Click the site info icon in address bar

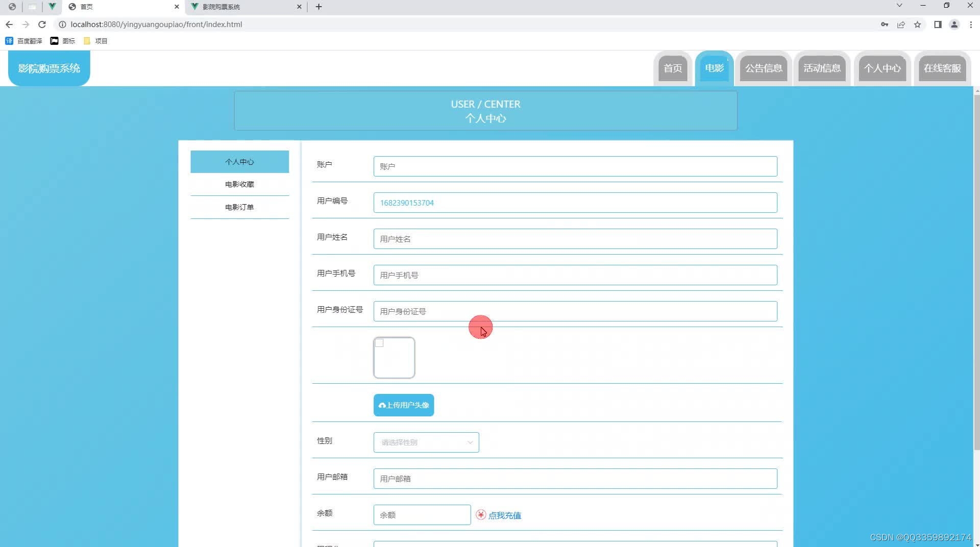[62, 24]
